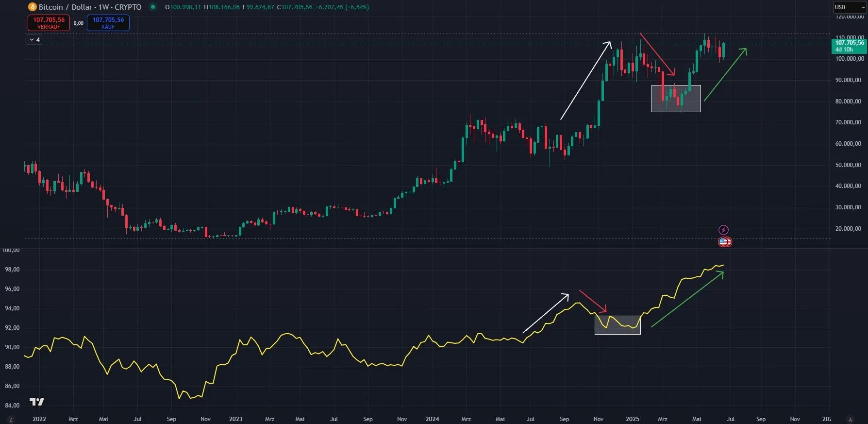The height and width of the screenshot is (424, 868).
Task: Click the 2022 label on time axis
Action: (39, 419)
